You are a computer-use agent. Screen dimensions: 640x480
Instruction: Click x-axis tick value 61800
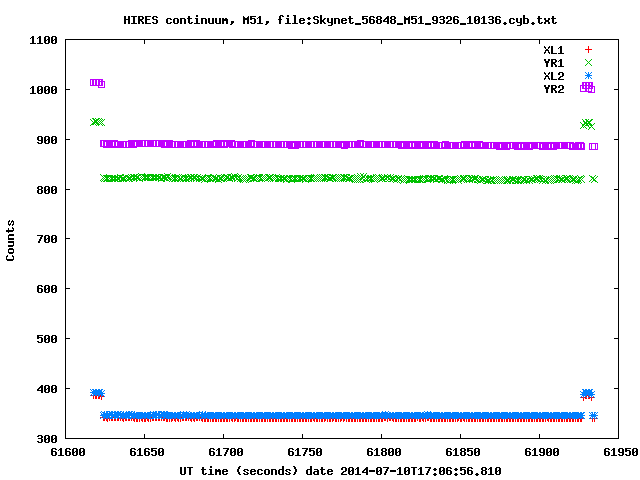384,452
